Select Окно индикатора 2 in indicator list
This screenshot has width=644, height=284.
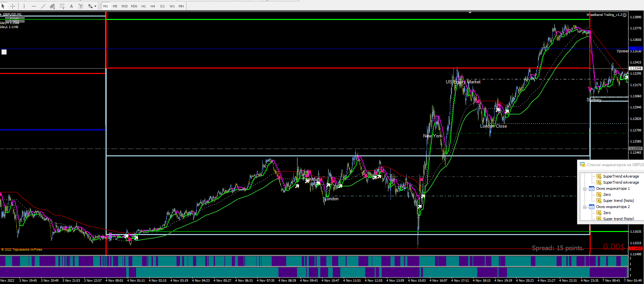click(x=613, y=207)
